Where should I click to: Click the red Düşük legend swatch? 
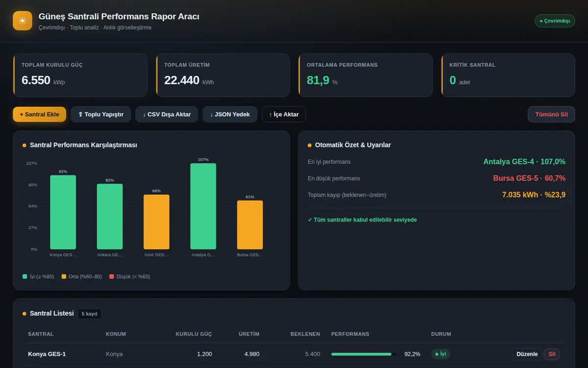(x=112, y=276)
